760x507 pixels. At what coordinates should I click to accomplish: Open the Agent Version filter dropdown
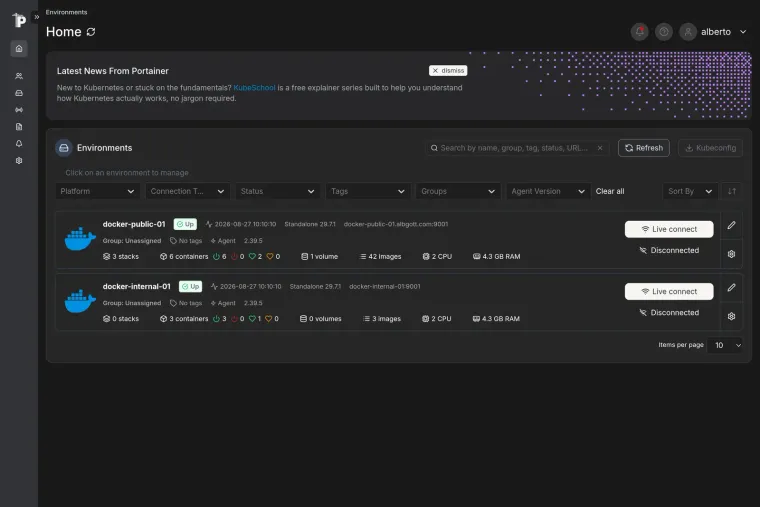click(548, 191)
